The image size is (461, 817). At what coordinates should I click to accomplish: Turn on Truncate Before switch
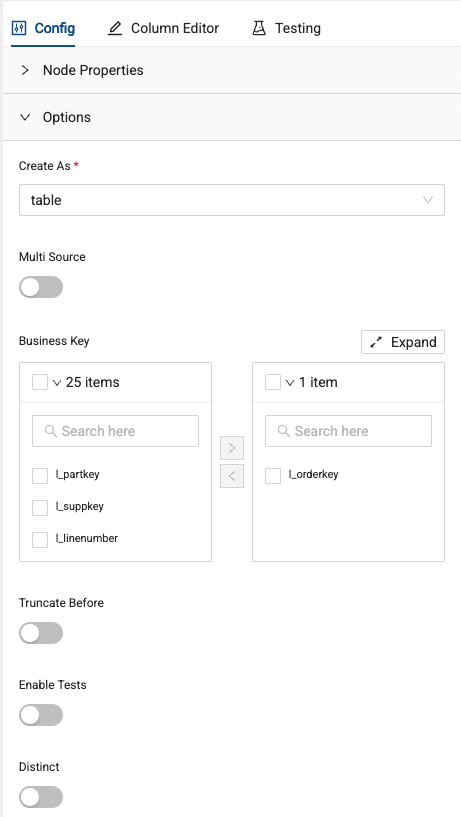(41, 633)
